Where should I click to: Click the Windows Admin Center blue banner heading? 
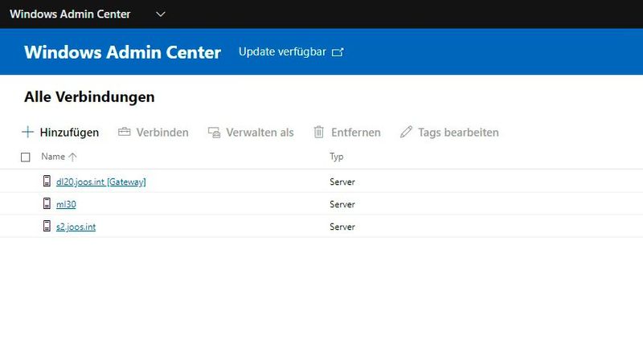(123, 52)
